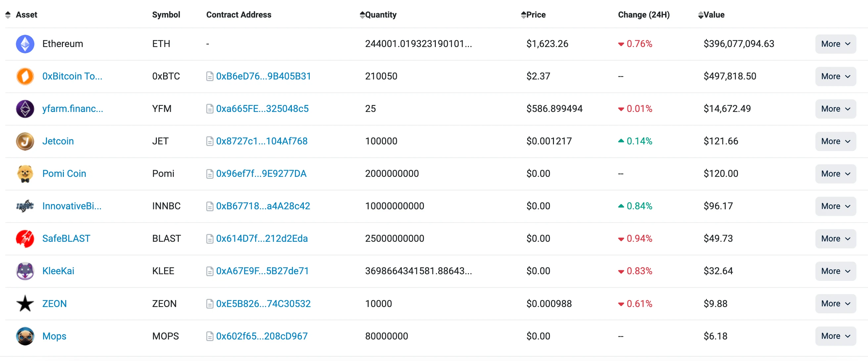Open contract address 0x96ef7f...9E9277DA
Image resolution: width=868 pixels, height=361 pixels.
click(x=261, y=174)
